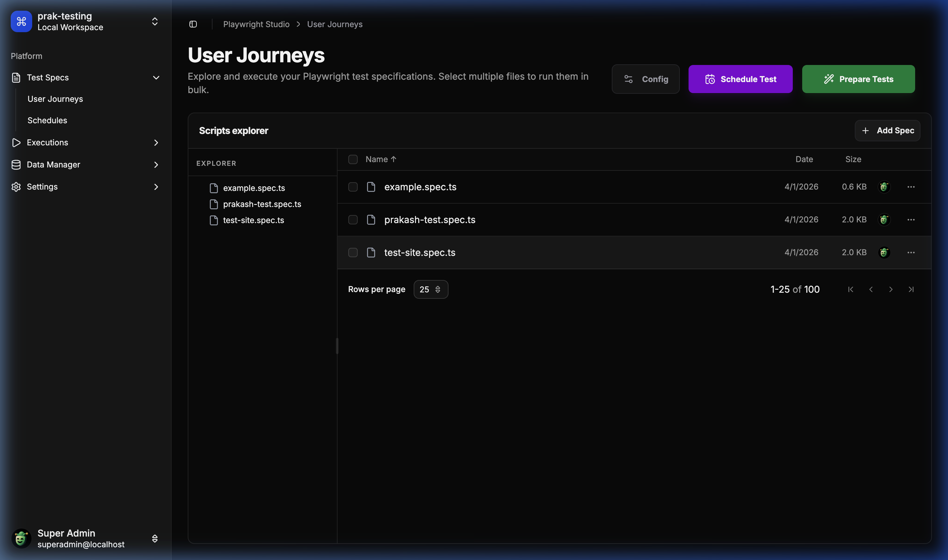Click the 0.6 KB size value
This screenshot has height=560, width=948.
tap(854, 187)
